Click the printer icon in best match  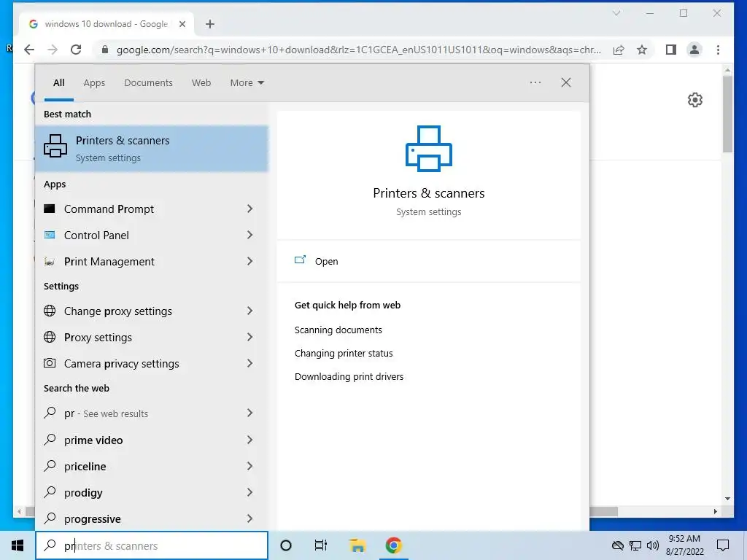tap(55, 146)
